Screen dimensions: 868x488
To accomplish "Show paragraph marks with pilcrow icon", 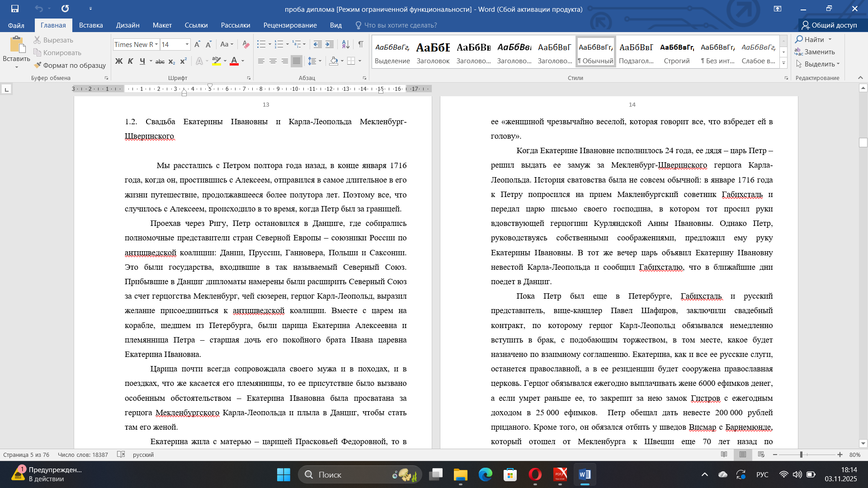I will (360, 44).
